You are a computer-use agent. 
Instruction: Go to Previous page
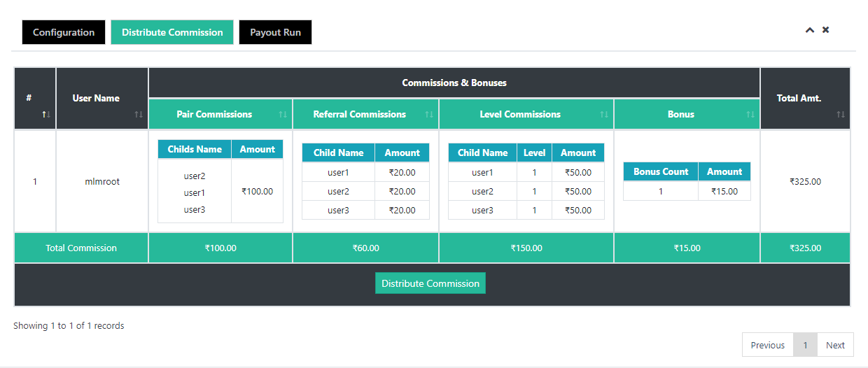(767, 345)
